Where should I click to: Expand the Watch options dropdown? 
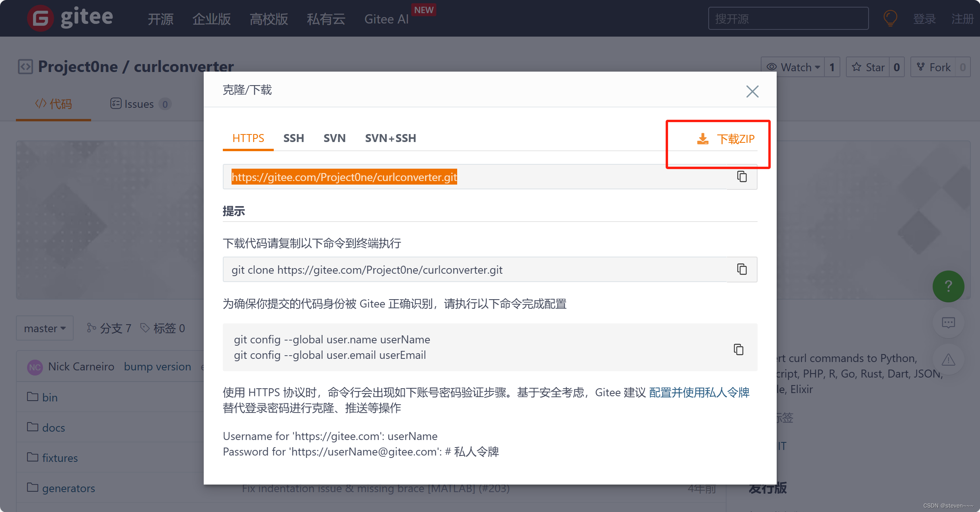click(818, 67)
